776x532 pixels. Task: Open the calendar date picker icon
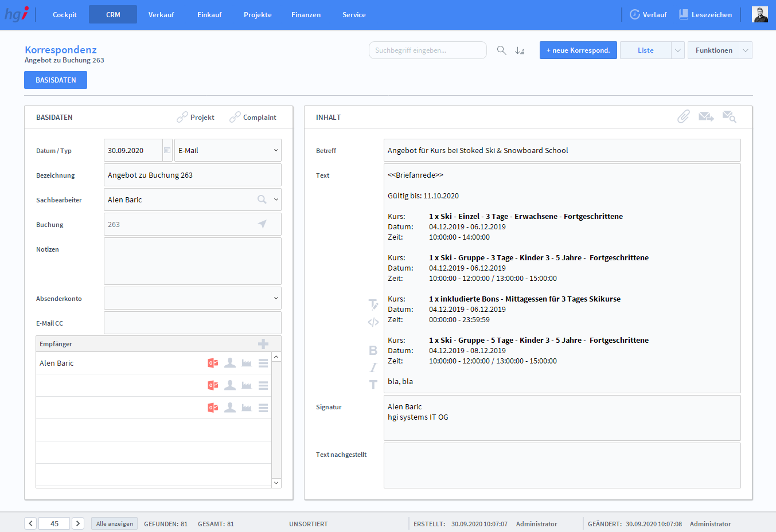167,151
